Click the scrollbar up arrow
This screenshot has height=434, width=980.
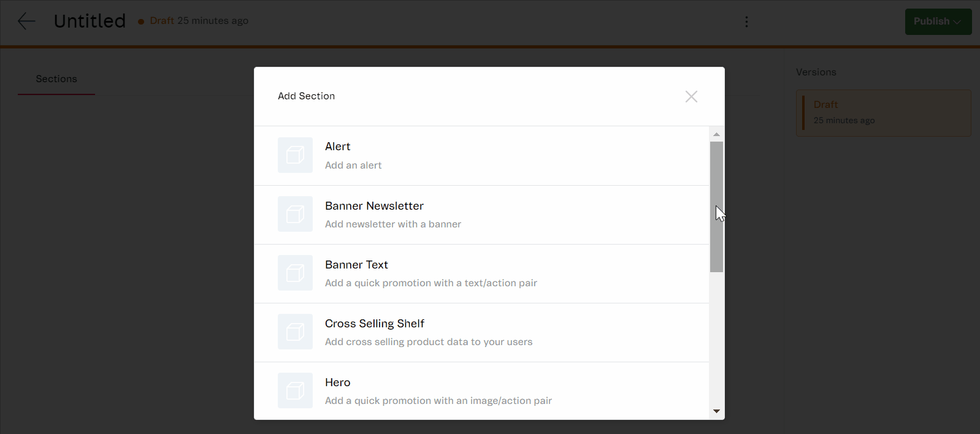point(716,134)
